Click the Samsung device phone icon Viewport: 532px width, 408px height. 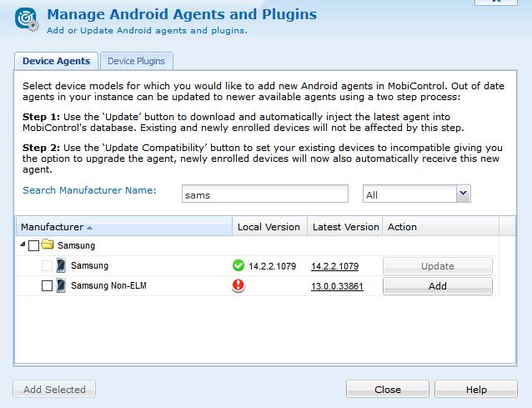(61, 266)
